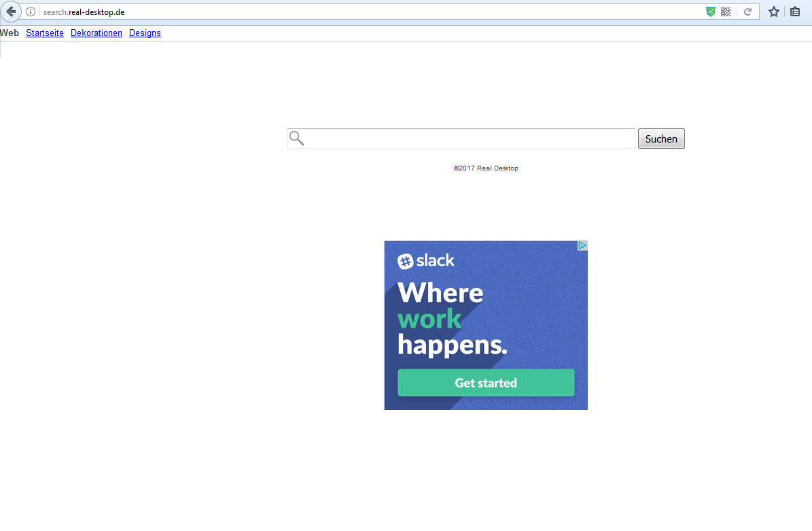This screenshot has height=531, width=812.
Task: Reload the page with the refresh icon
Action: pos(747,12)
